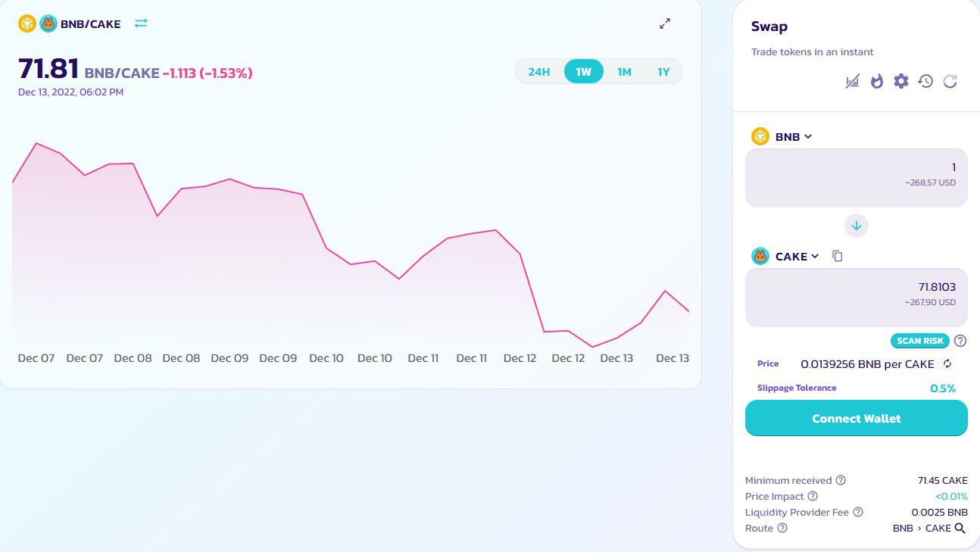The height and width of the screenshot is (552, 980).
Task: Click the 71.81 current price value
Action: [48, 69]
